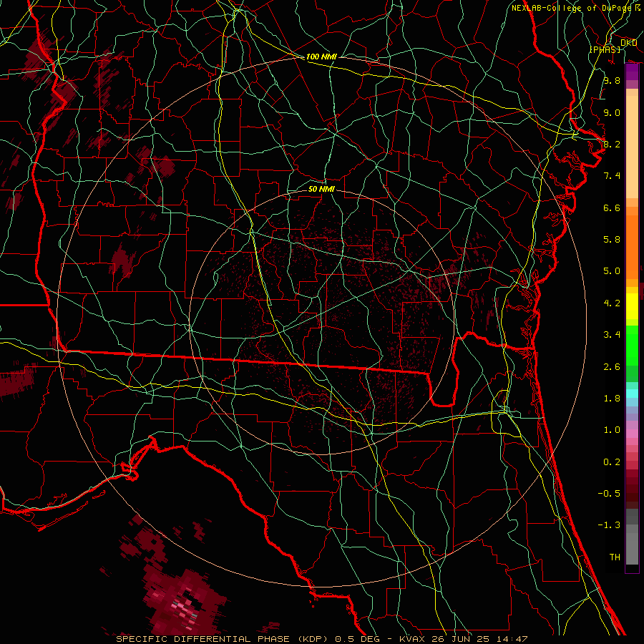Pick the cyan segment of the color bar
The height and width of the screenshot is (644, 644).
632,394
